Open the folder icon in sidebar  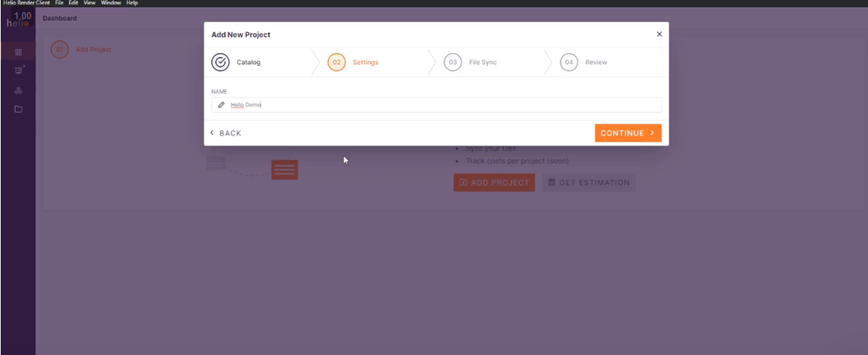[x=18, y=109]
